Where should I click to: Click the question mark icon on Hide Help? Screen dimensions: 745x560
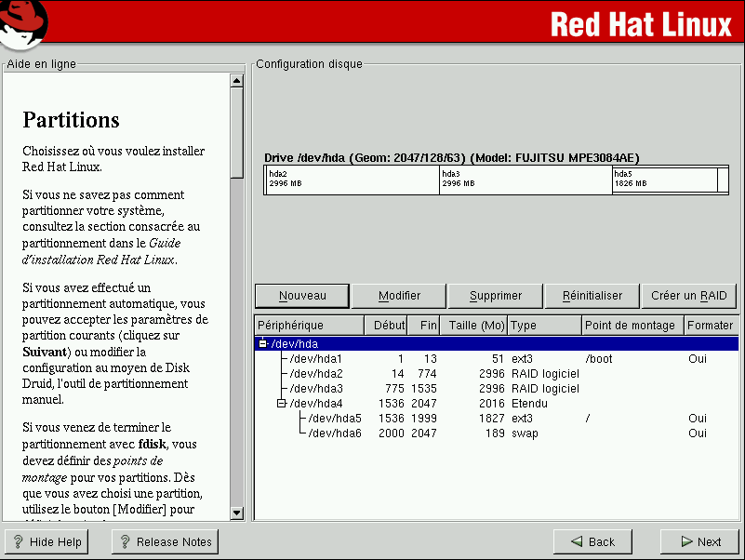click(x=18, y=541)
